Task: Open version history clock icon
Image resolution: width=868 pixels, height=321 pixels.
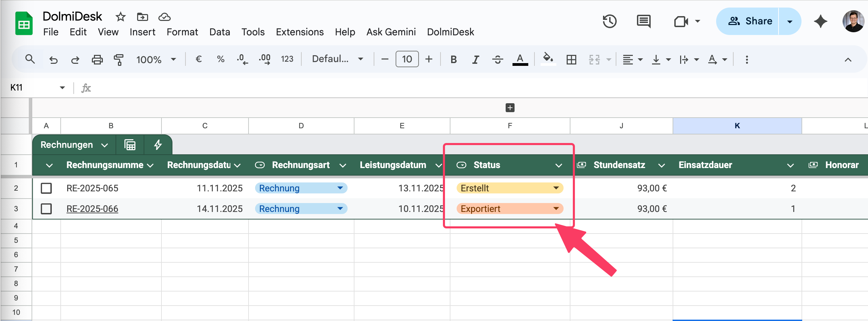Action: coord(610,21)
